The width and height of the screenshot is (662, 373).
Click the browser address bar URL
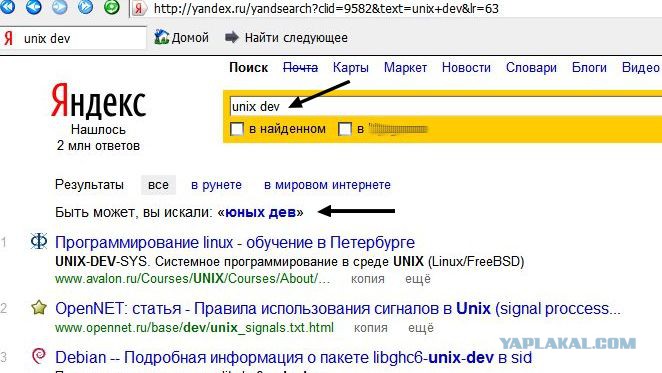326,8
